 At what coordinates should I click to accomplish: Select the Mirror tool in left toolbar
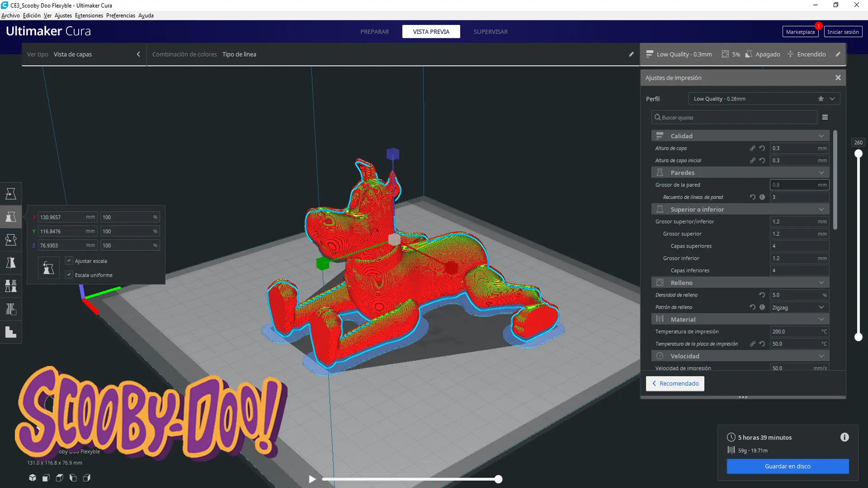tap(11, 263)
